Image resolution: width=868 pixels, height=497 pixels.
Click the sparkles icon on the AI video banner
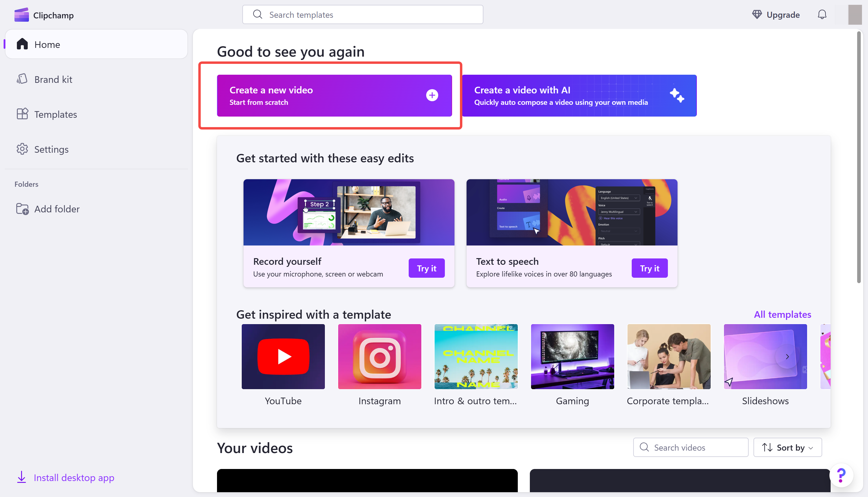pyautogui.click(x=678, y=96)
